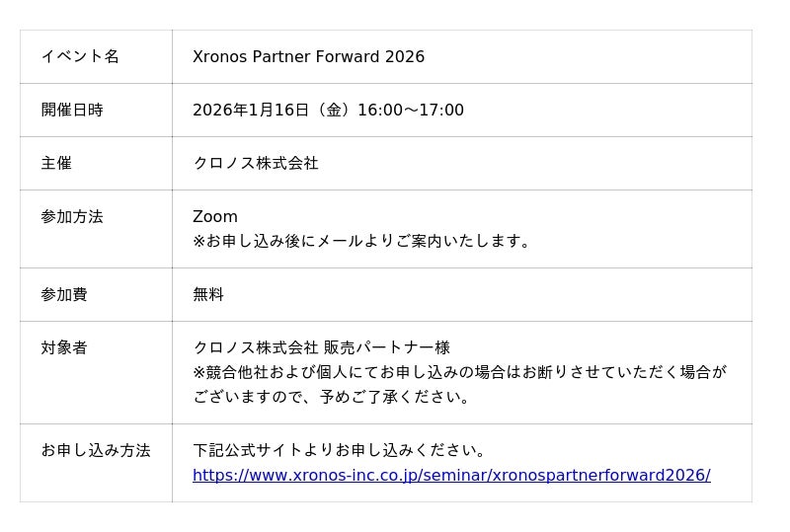
Task: Click the イベント名 label cell
Action: pos(80,56)
